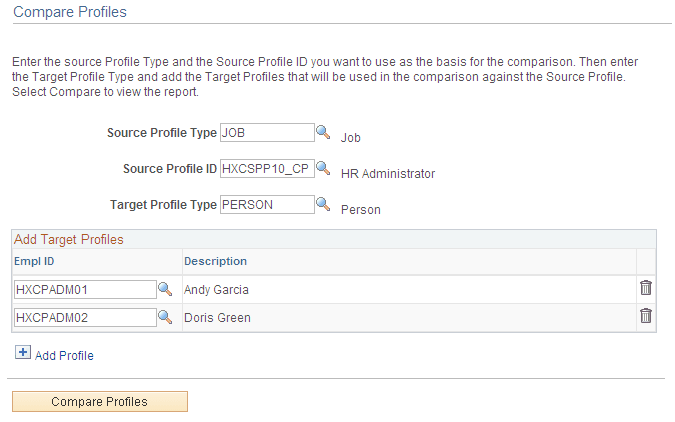The height and width of the screenshot is (422, 675).
Task: Click lookup icon beside HXCPADM02
Action: [165, 318]
